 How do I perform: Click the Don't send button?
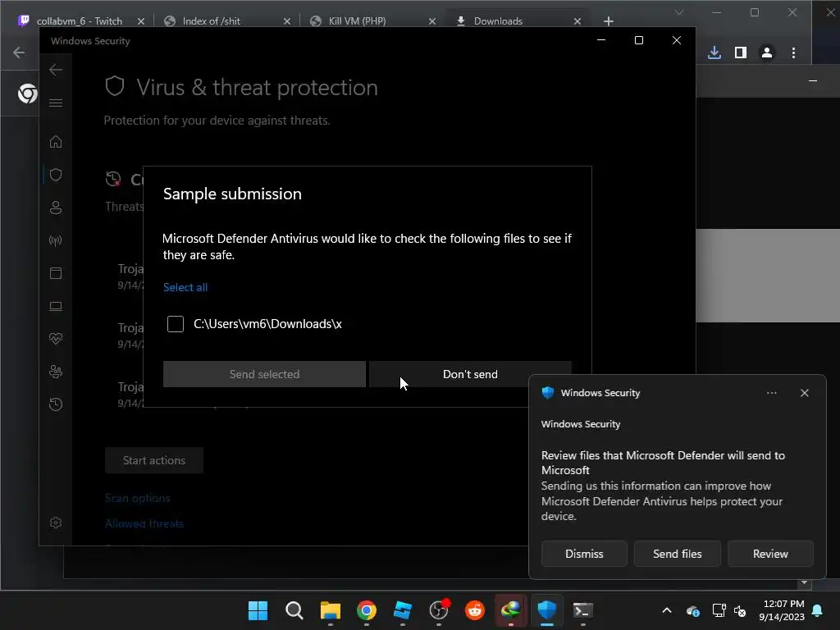(470, 374)
